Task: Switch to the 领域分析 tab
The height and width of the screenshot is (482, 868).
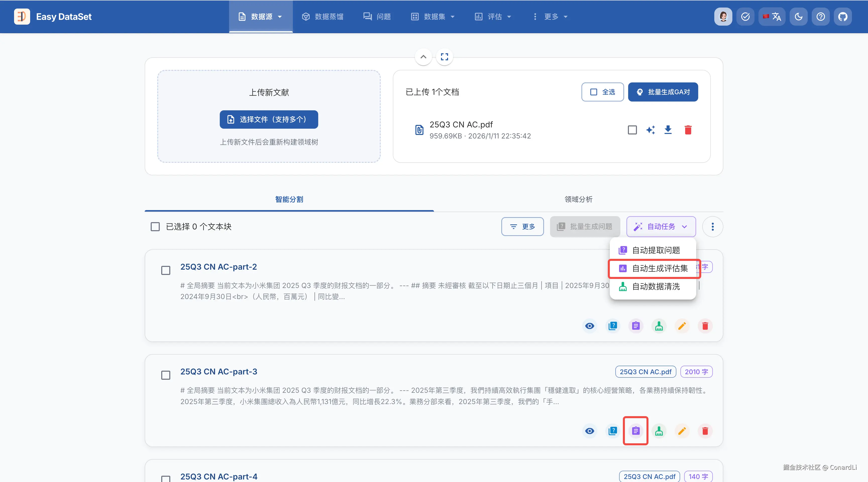Action: tap(578, 199)
